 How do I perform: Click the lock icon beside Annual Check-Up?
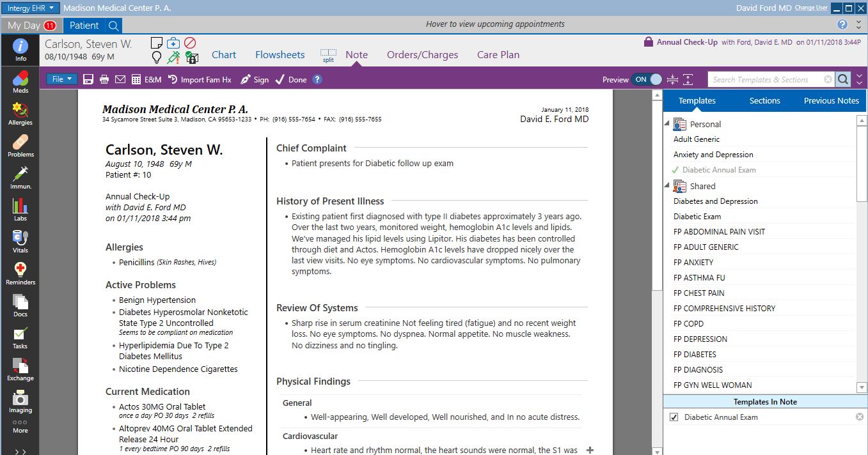(x=647, y=42)
